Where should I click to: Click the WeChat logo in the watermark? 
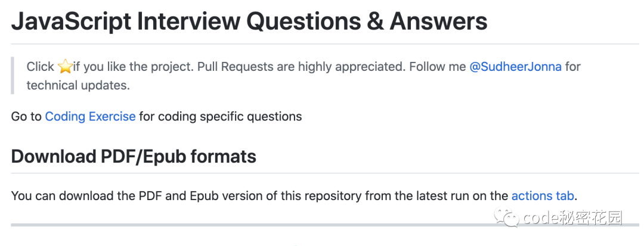click(506, 217)
